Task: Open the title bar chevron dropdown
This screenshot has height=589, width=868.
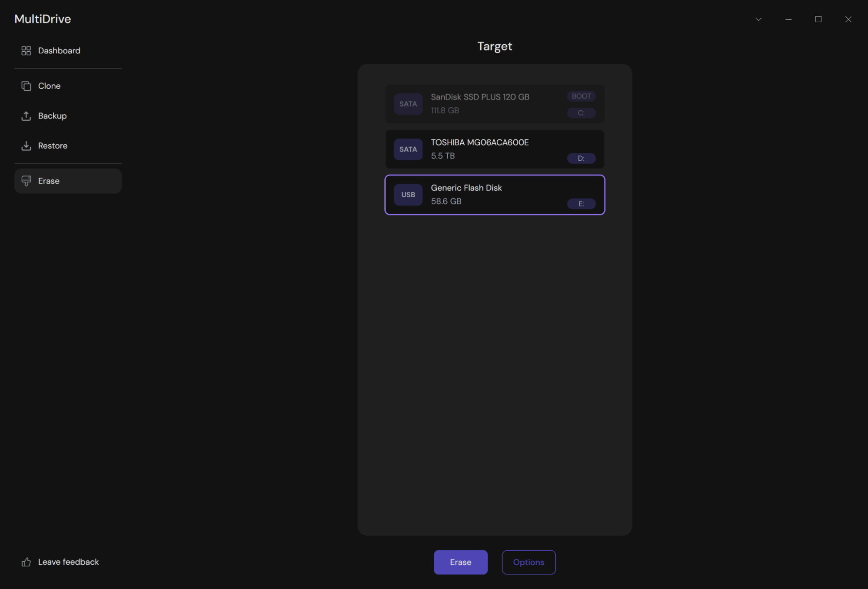Action: [x=759, y=19]
